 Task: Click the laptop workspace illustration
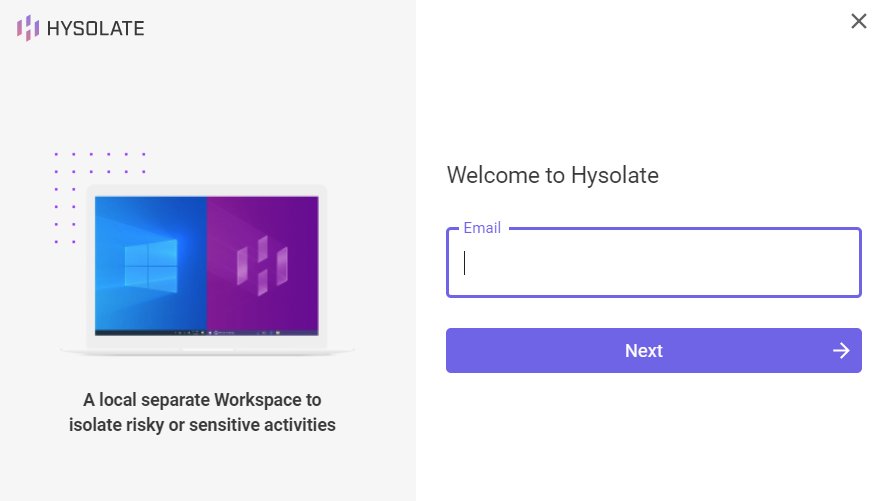coord(207,270)
